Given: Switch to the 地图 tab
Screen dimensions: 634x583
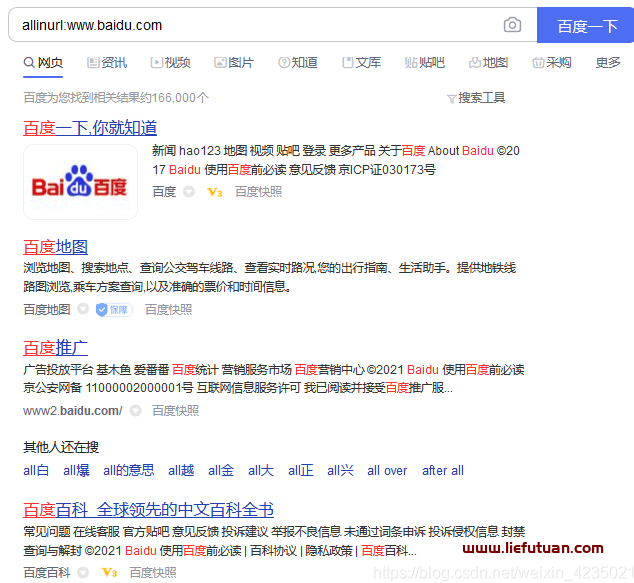Looking at the screenshot, I should [488, 63].
